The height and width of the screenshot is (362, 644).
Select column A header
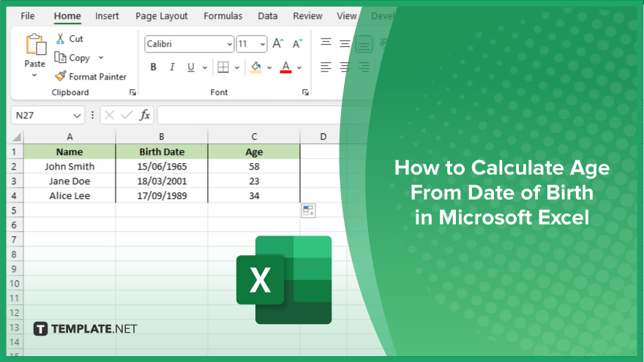(x=70, y=137)
